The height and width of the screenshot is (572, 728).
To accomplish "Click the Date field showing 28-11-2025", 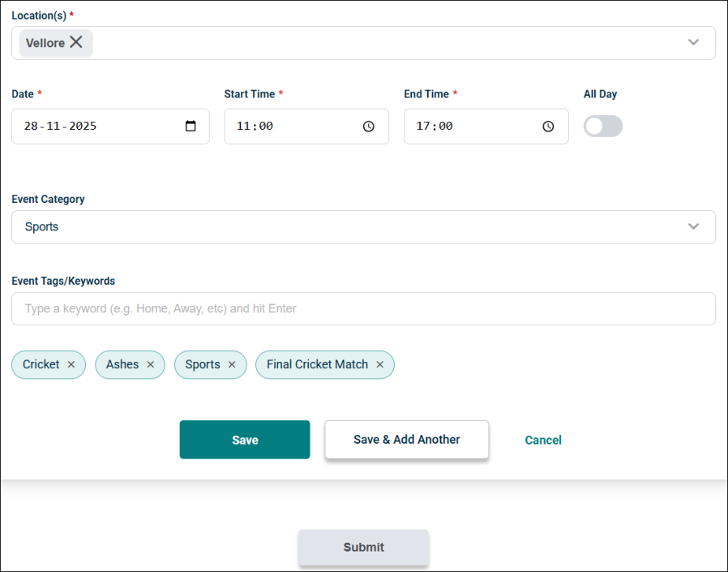I will click(x=61, y=127).
